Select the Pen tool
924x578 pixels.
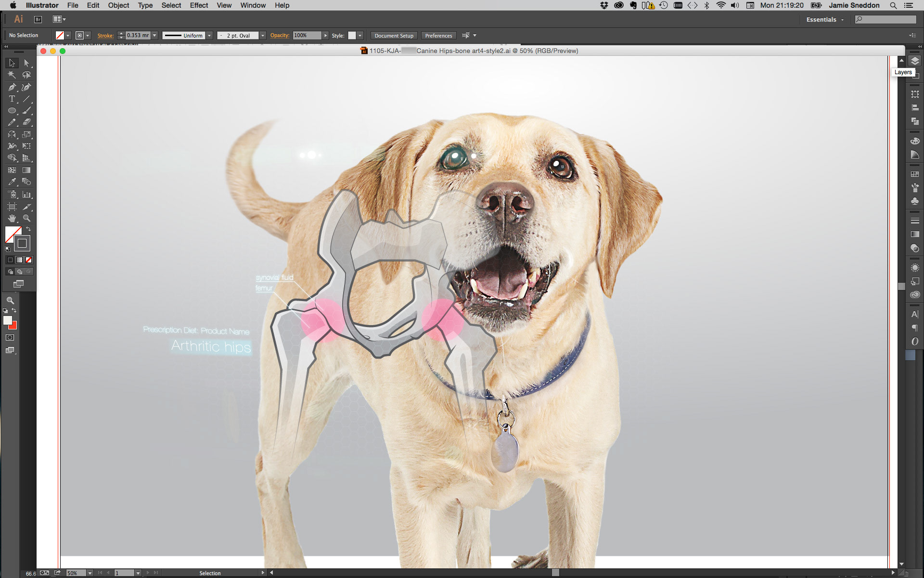[x=12, y=87]
